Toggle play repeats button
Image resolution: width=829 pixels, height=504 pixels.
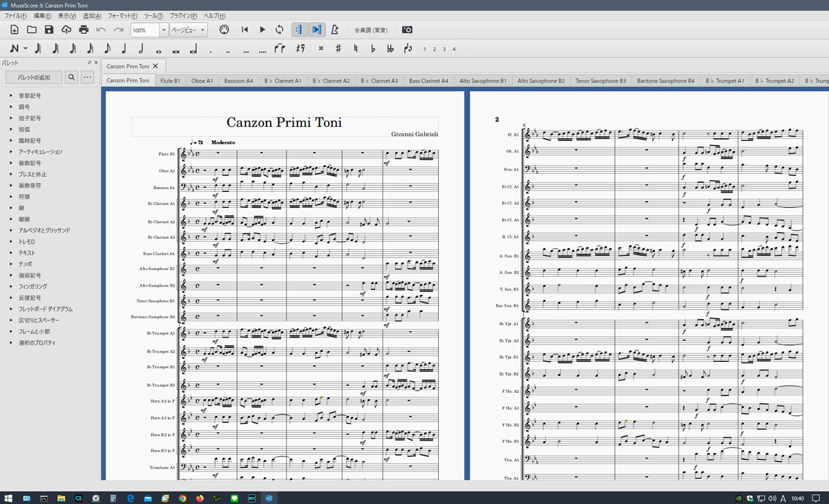coord(300,30)
